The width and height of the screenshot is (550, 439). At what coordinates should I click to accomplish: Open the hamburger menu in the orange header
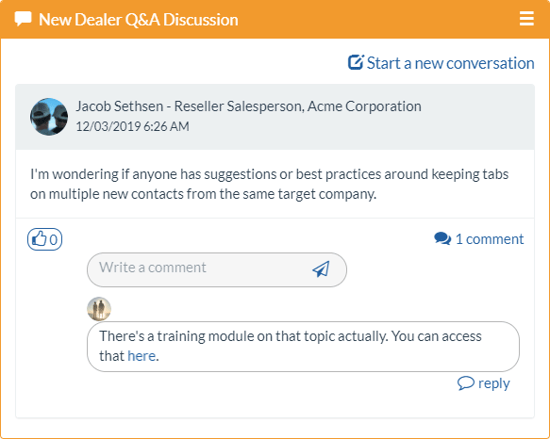point(526,19)
